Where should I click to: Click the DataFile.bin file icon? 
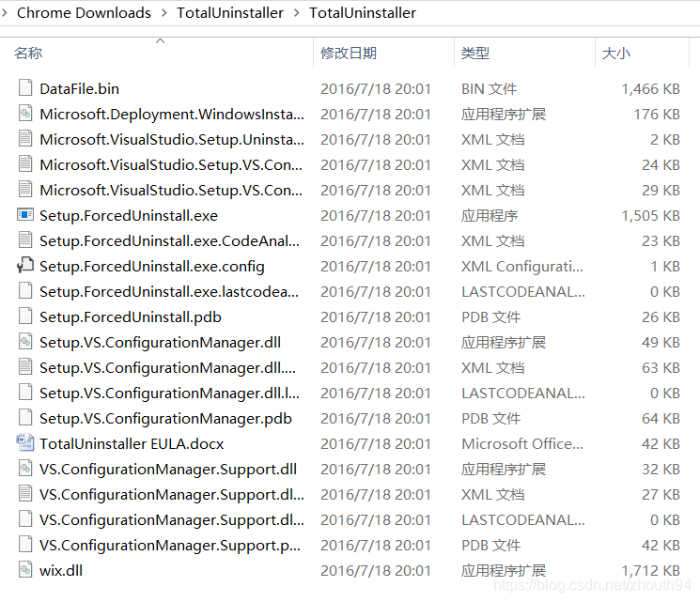25,87
